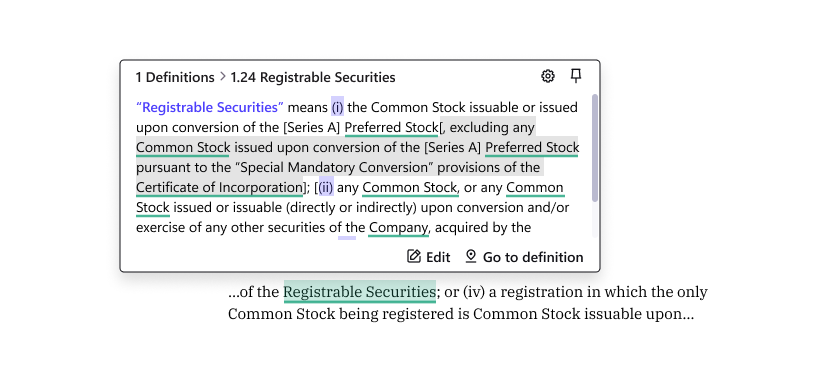
Task: Select the '1 Definitions' breadcrumb
Action: coord(175,77)
